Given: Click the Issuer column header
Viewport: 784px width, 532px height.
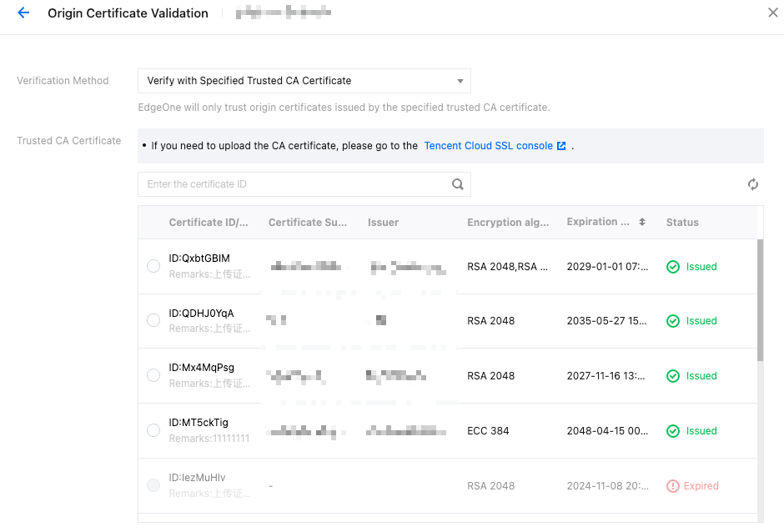Looking at the screenshot, I should (383, 223).
